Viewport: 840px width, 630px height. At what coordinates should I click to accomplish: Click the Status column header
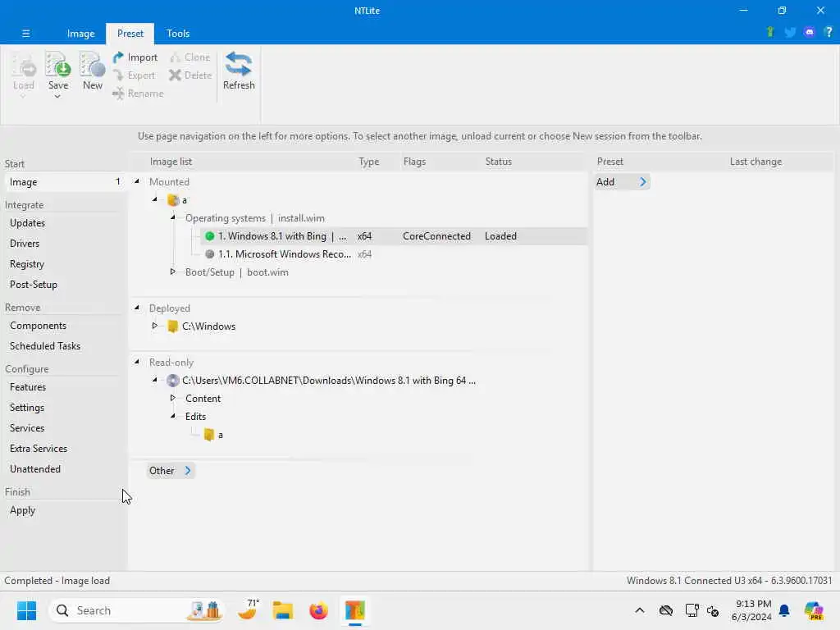(x=498, y=162)
